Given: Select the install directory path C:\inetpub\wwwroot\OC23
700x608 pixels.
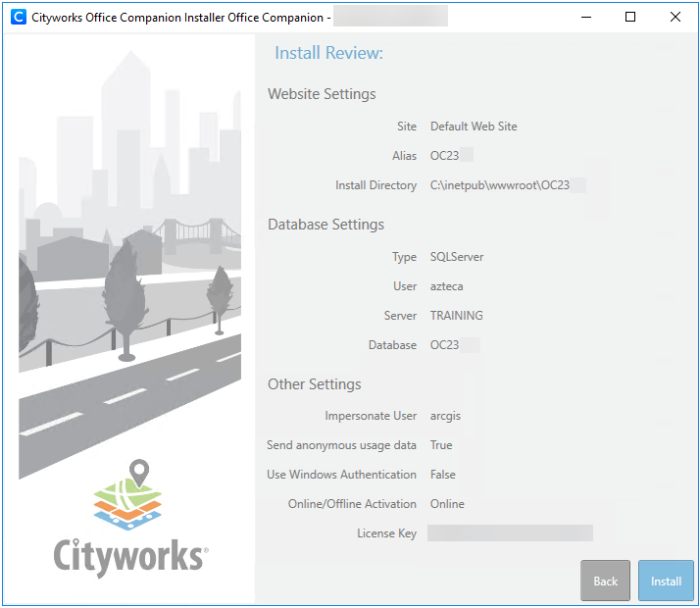Looking at the screenshot, I should 500,185.
